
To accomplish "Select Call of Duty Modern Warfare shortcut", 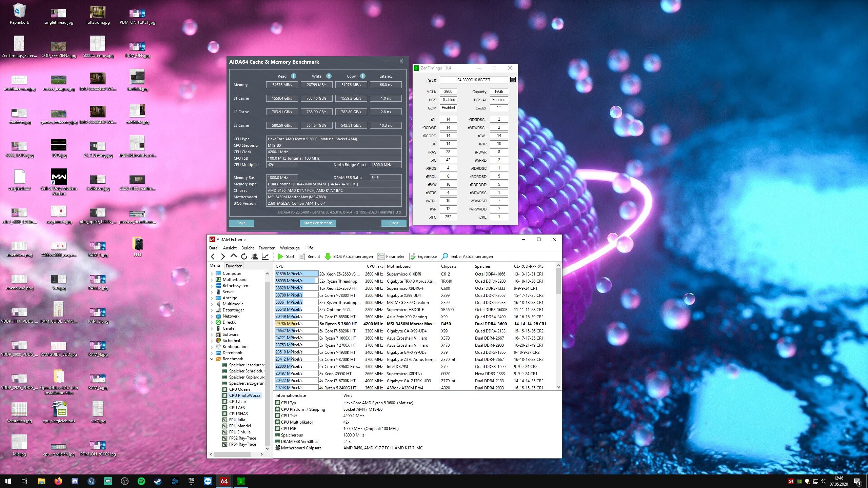I will [x=59, y=182].
